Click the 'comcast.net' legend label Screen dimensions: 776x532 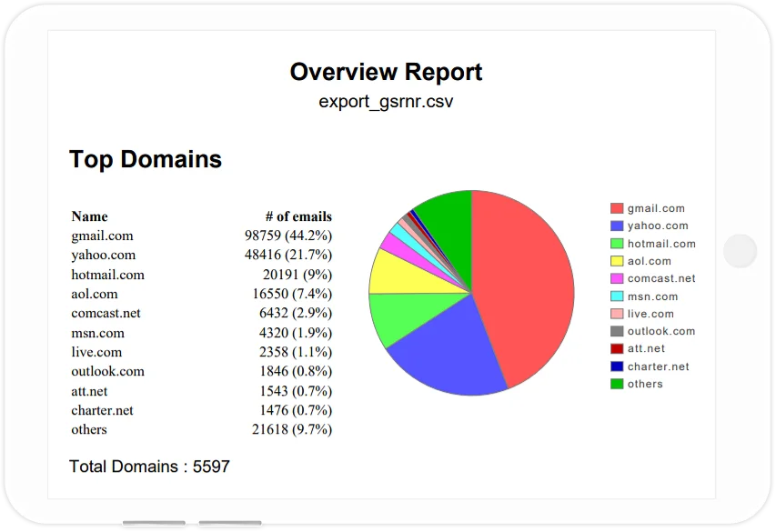click(661, 278)
